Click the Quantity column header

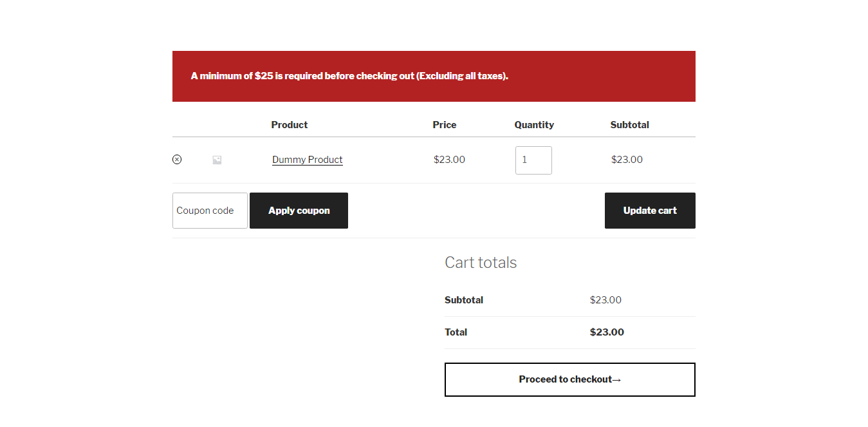click(x=534, y=125)
